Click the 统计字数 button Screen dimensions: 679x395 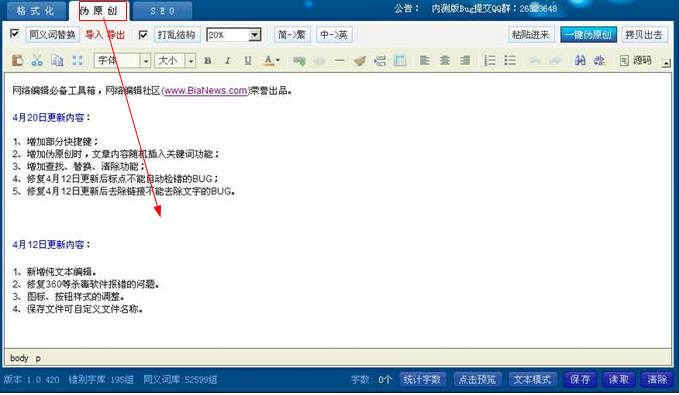tap(422, 379)
